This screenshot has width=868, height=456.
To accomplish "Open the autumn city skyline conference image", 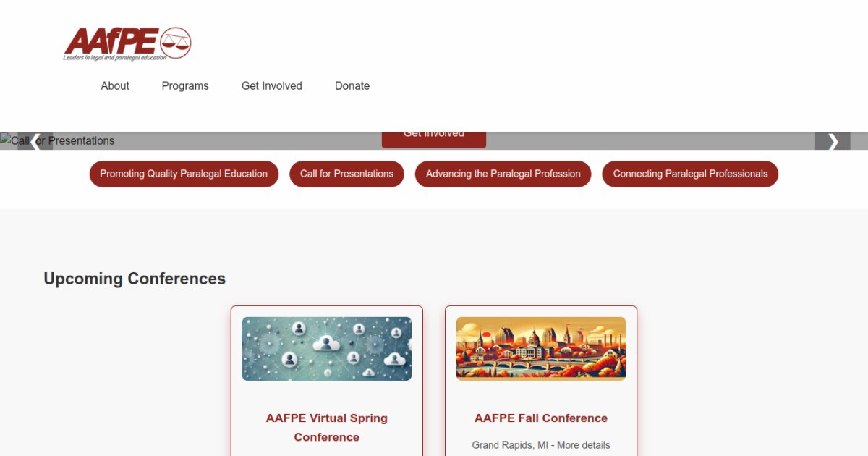I will point(541,349).
